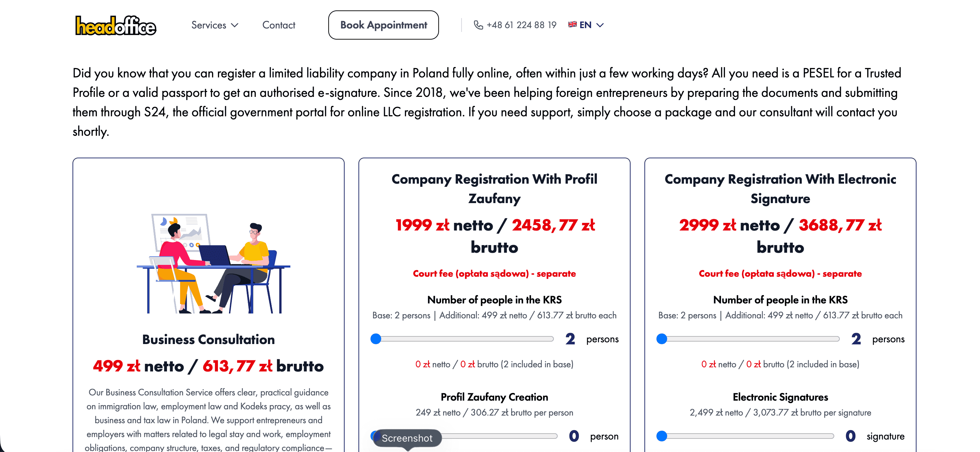Click the Electronic Signatures count slider handle

pos(661,436)
